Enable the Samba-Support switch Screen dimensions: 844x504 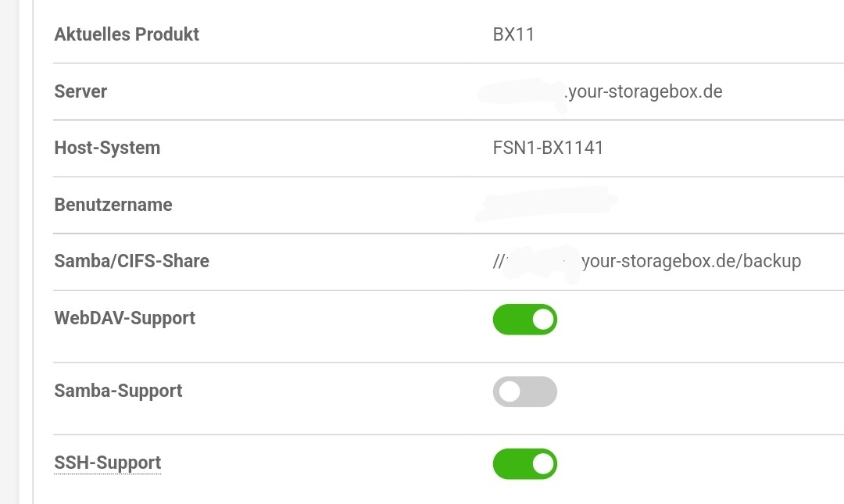point(524,391)
